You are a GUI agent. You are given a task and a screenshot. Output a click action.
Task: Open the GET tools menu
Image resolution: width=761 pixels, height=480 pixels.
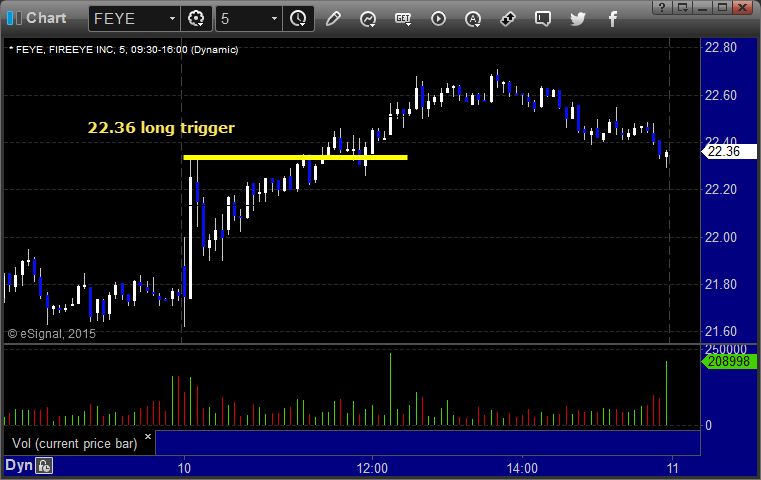click(x=403, y=19)
